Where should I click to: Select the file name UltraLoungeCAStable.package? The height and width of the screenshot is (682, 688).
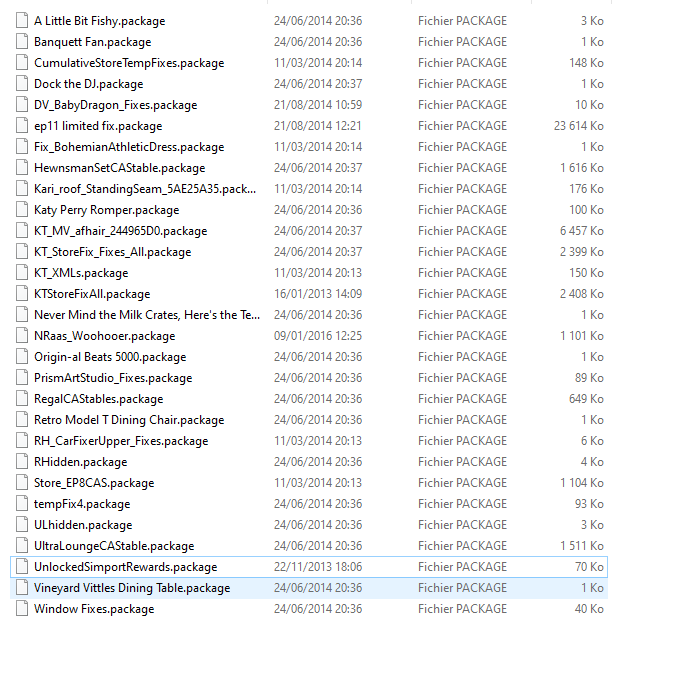(114, 546)
